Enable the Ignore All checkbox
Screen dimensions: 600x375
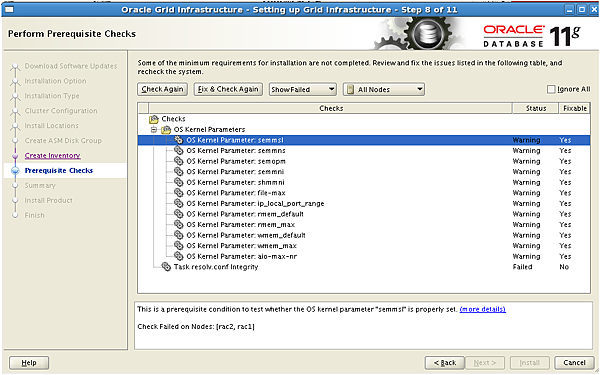click(x=551, y=89)
